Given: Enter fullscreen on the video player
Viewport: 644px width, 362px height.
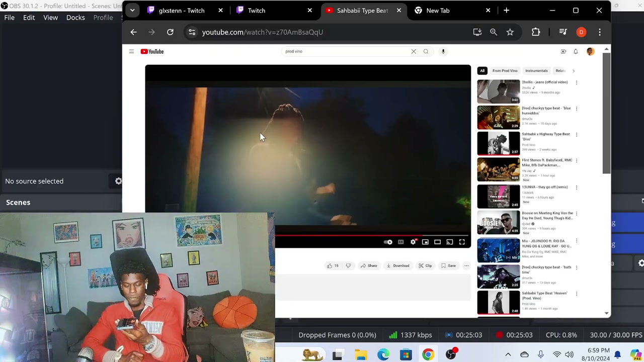Looking at the screenshot, I should coord(462,242).
